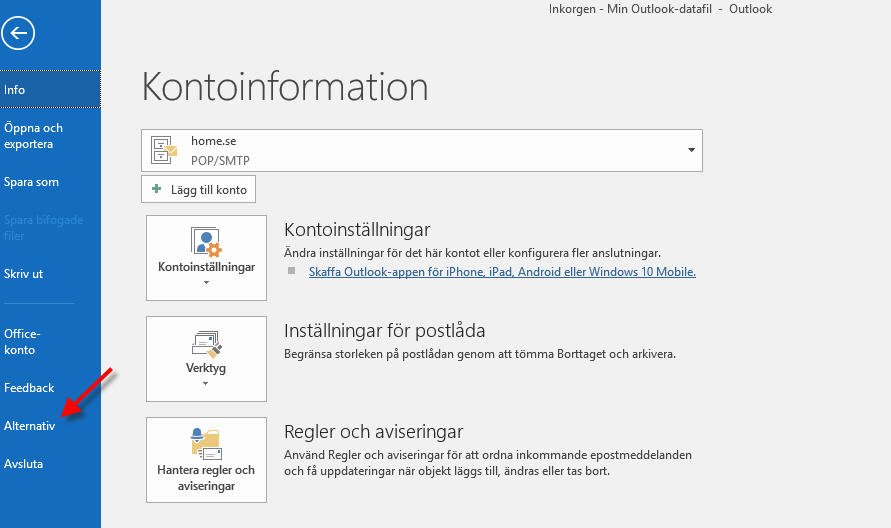
Task: Click Hantera regler och aviseringar button
Action: tap(206, 460)
